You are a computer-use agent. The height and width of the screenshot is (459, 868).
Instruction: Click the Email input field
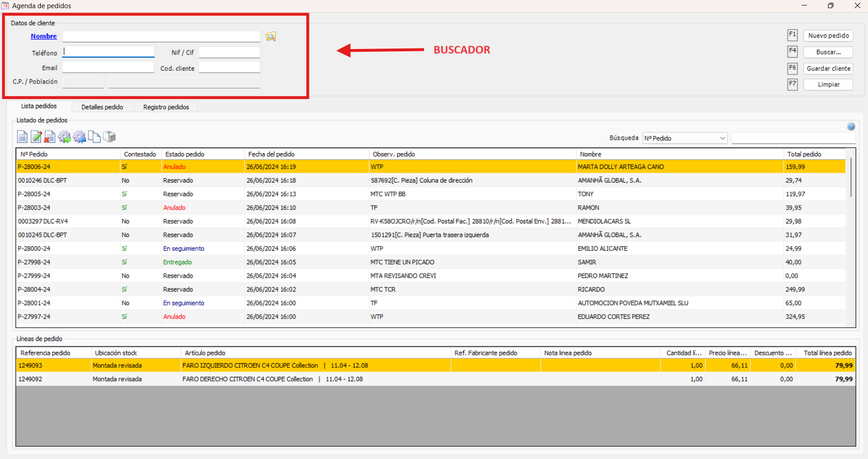coord(108,68)
